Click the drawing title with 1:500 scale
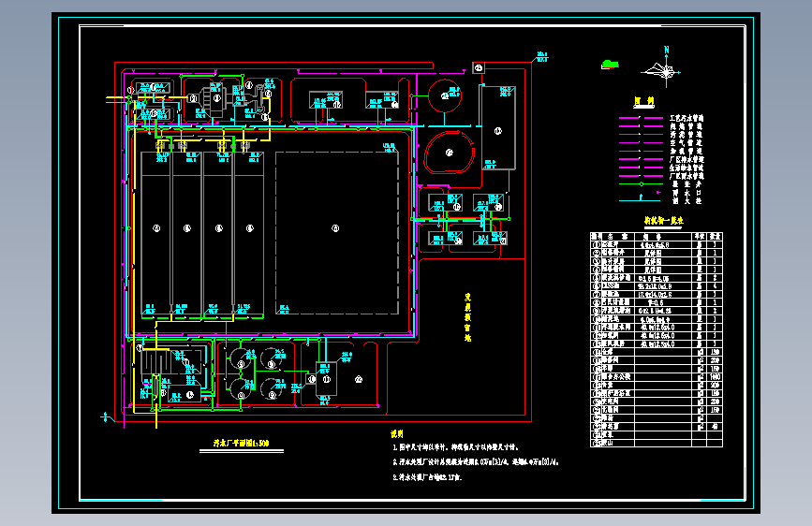812x526 pixels. click(242, 443)
